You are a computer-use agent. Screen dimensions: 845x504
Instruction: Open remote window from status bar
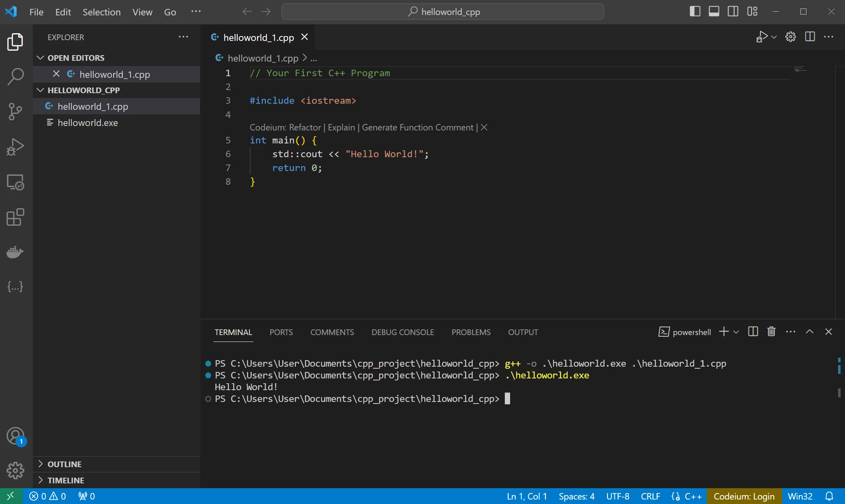(11, 496)
